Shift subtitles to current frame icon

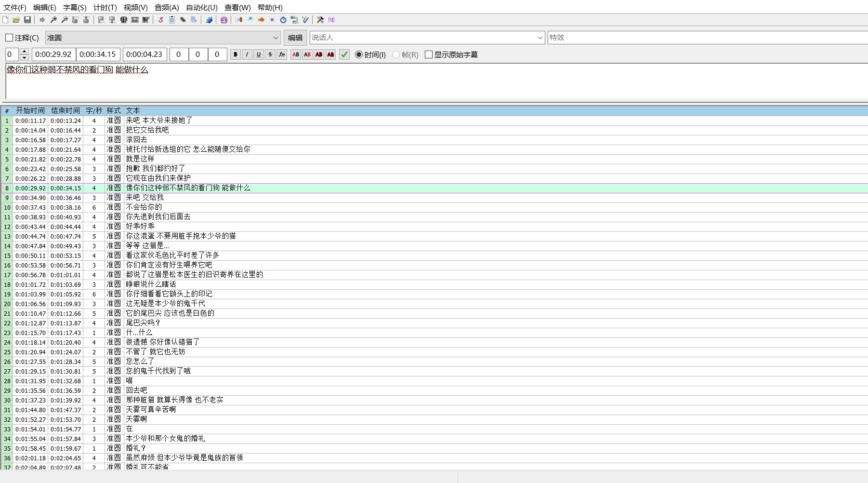146,20
